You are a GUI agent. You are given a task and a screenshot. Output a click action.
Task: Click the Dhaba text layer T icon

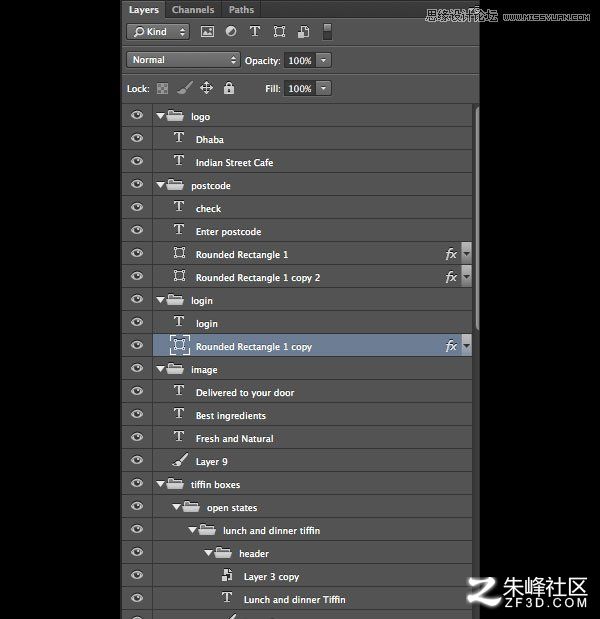tap(179, 137)
